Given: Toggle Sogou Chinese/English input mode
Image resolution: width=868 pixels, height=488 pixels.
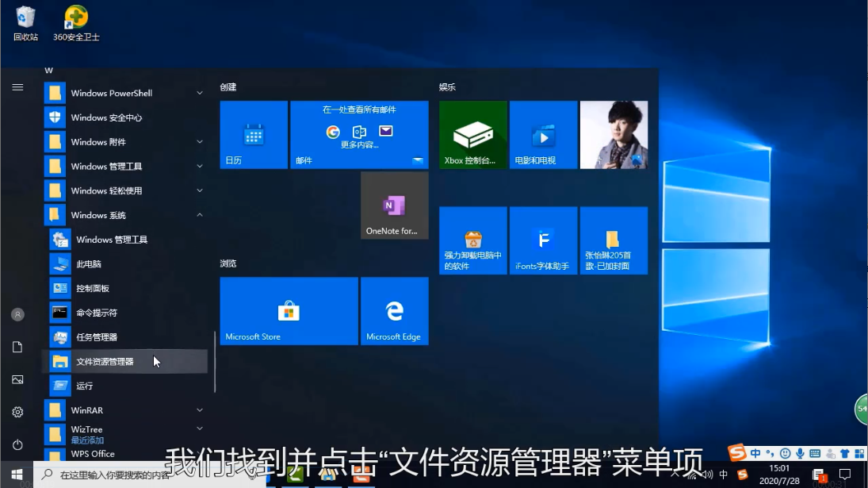Looking at the screenshot, I should click(x=755, y=454).
